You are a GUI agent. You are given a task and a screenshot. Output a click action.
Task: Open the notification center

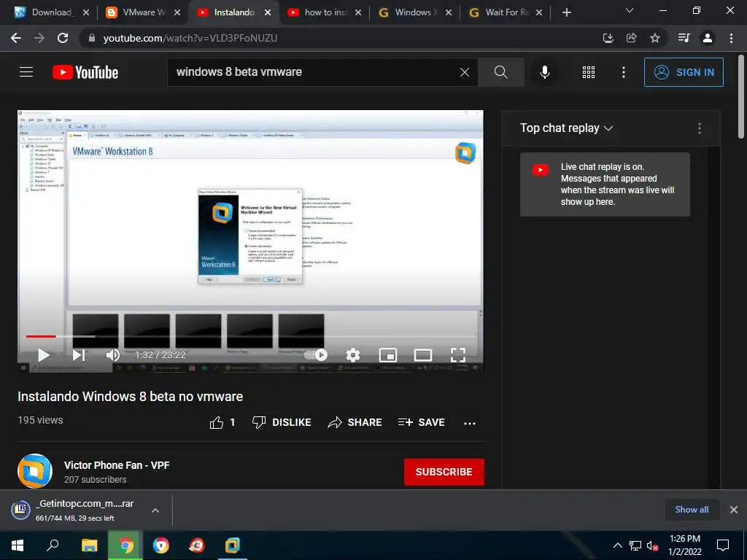[723, 545]
